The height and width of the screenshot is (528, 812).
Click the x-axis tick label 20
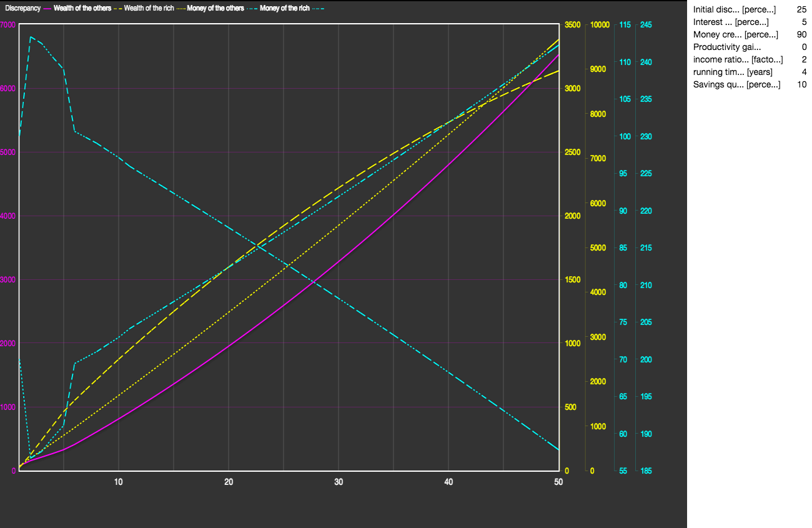229,482
